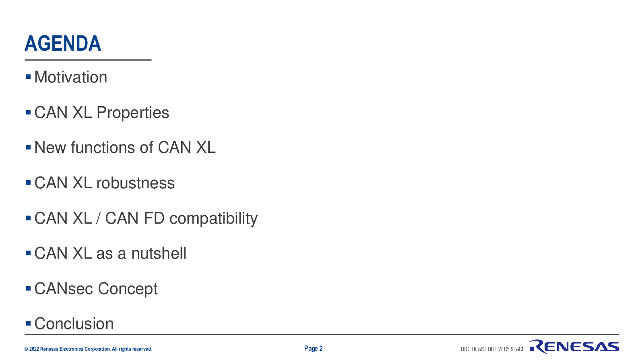Click the bullet next to CAN XL Properties
644x362 pixels.
coord(28,112)
